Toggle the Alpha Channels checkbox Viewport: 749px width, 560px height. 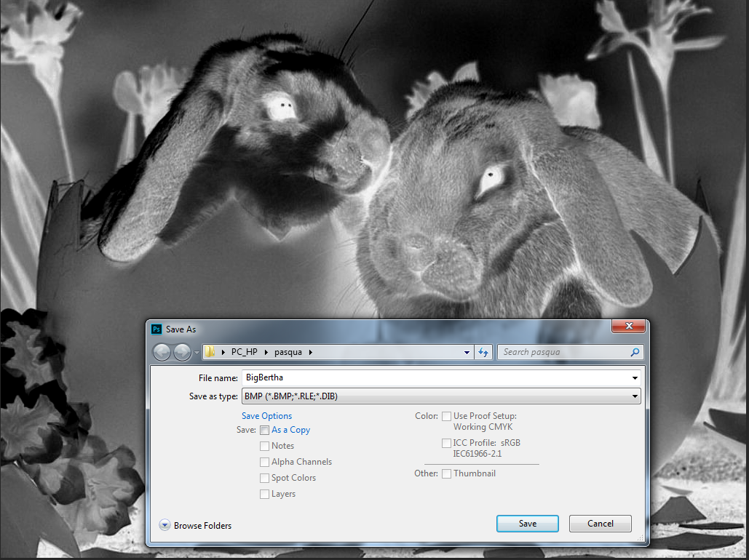click(265, 462)
